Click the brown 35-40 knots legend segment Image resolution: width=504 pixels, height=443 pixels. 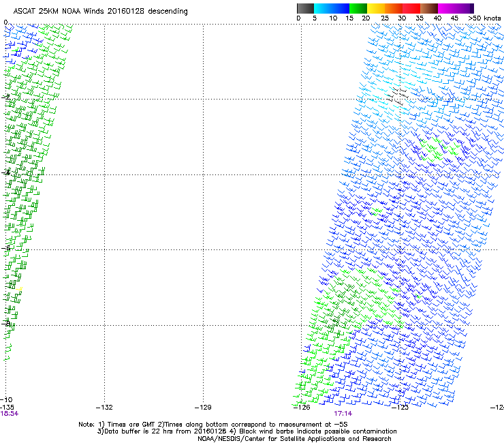pos(429,8)
